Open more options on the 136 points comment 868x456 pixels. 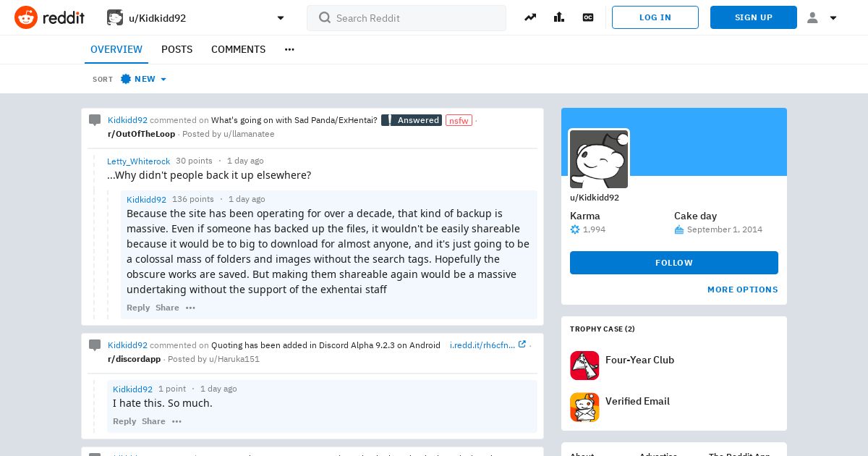pyautogui.click(x=190, y=308)
